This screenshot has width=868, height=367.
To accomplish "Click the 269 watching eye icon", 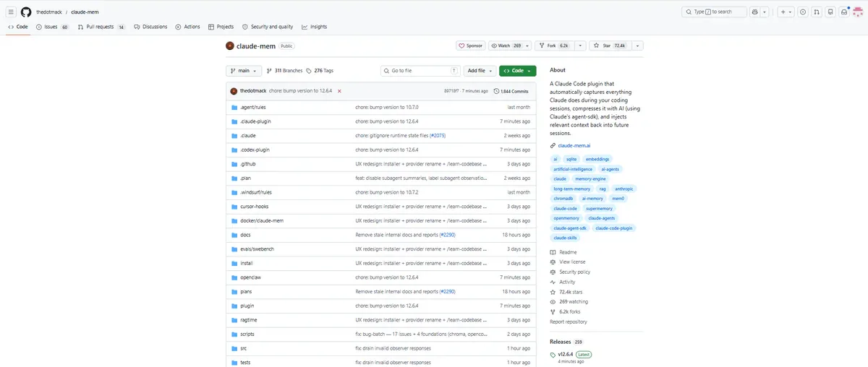I will pos(553,302).
